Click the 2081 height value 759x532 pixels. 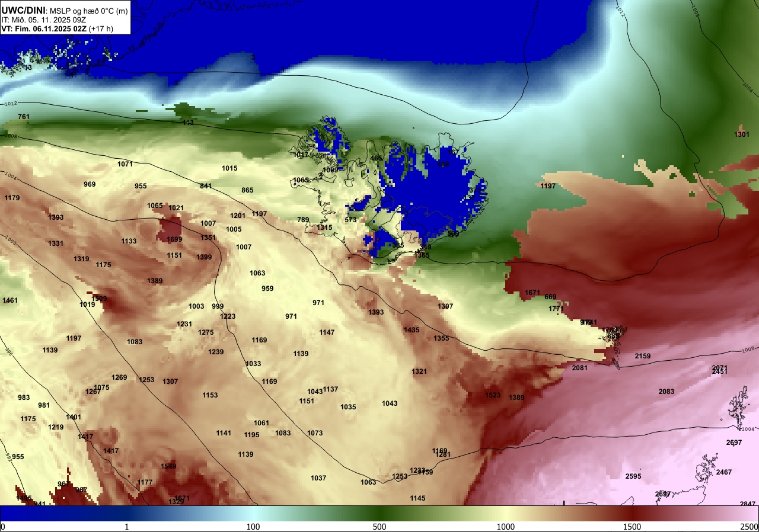pyautogui.click(x=579, y=368)
